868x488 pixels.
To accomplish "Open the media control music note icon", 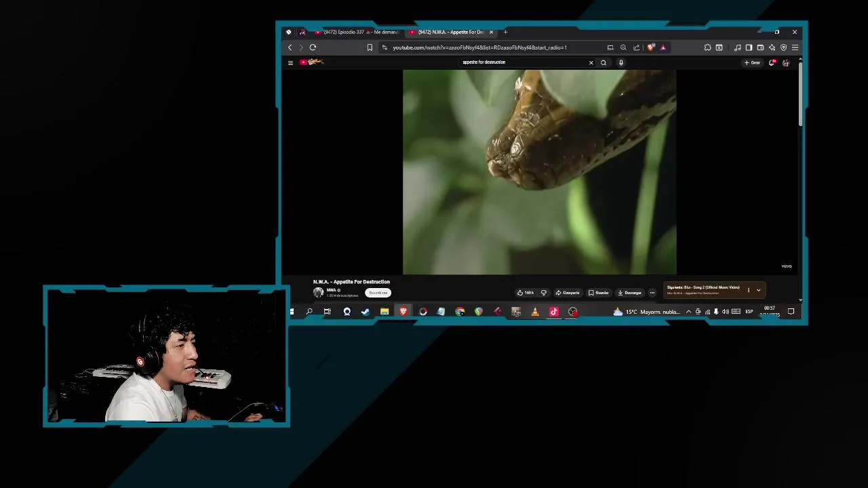I will (737, 47).
